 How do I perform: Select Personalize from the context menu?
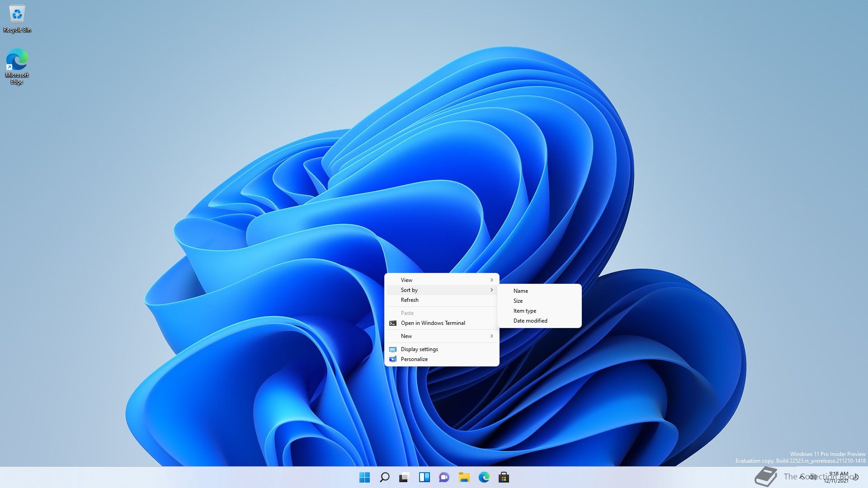tap(442, 359)
